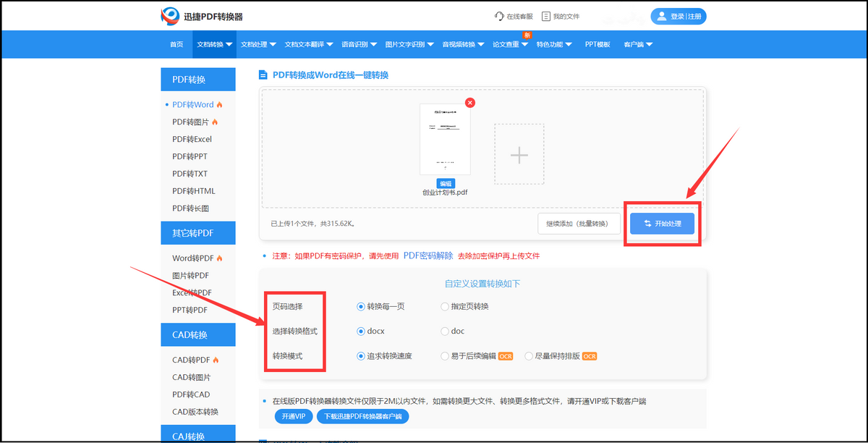
Task: Open the PDF密码解除 link
Action: tap(428, 256)
